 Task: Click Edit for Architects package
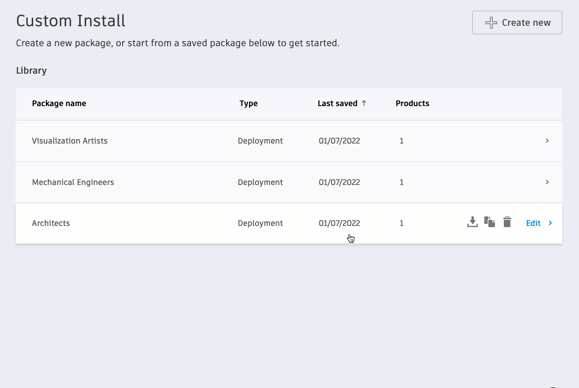click(533, 223)
